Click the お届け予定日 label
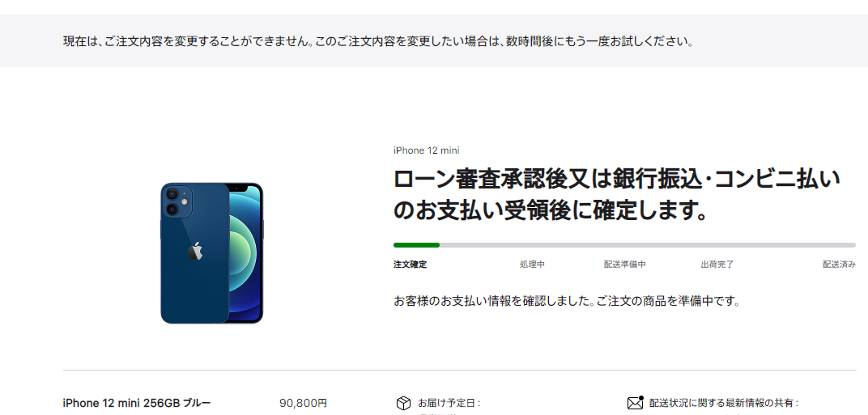 point(449,403)
